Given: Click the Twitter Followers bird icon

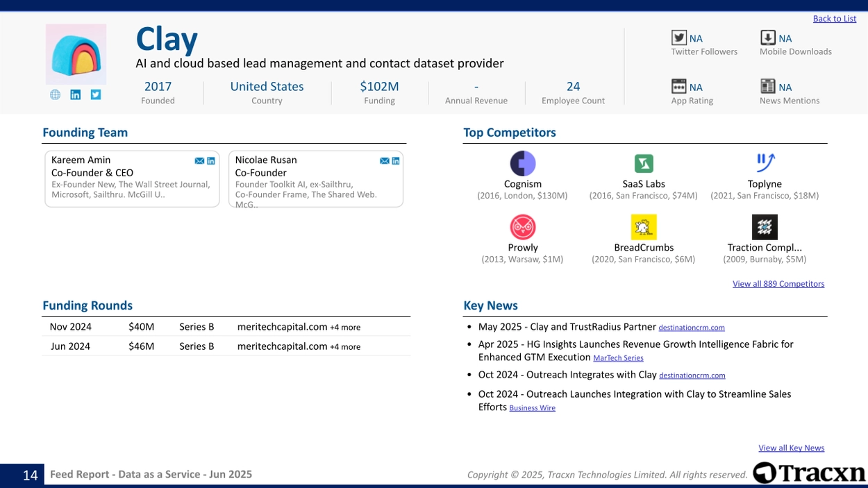Looking at the screenshot, I should tap(678, 37).
